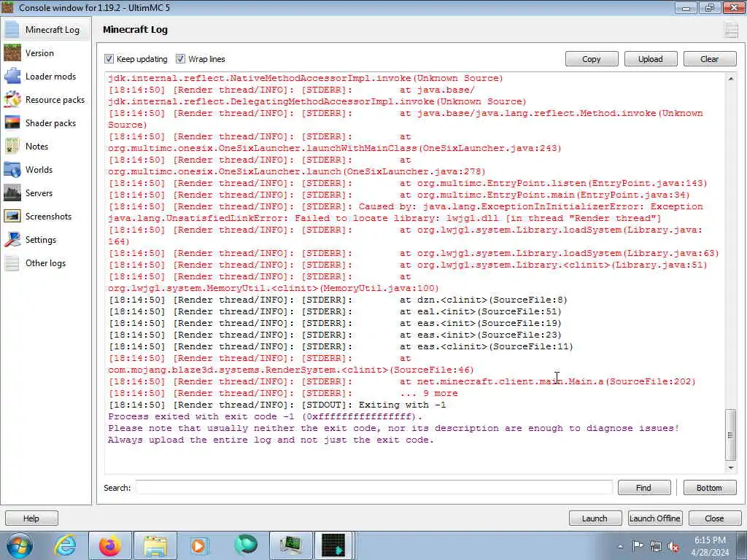747x560 pixels.
Task: Click the Launch button
Action: (x=595, y=518)
